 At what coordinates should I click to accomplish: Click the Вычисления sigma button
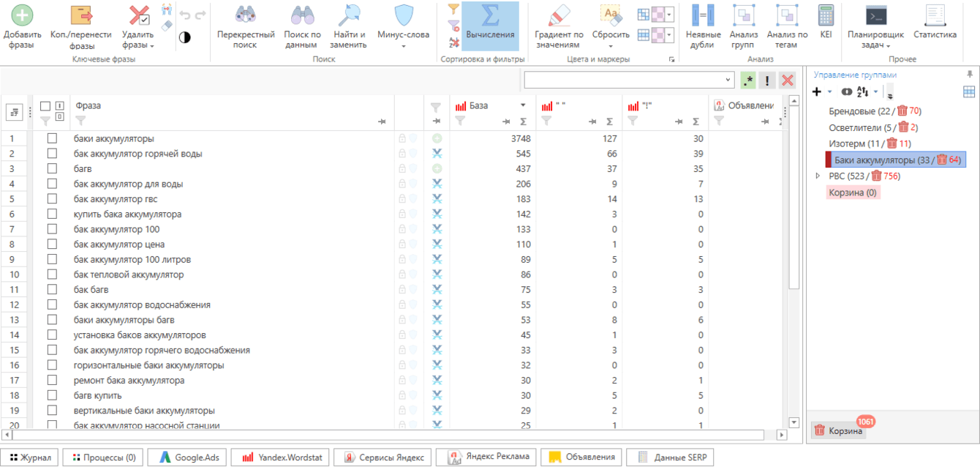490,26
